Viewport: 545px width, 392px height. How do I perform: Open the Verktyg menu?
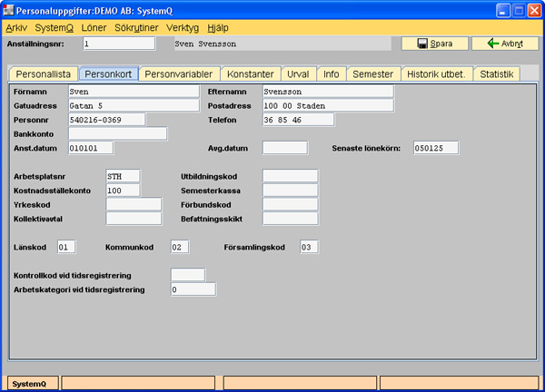click(x=185, y=27)
